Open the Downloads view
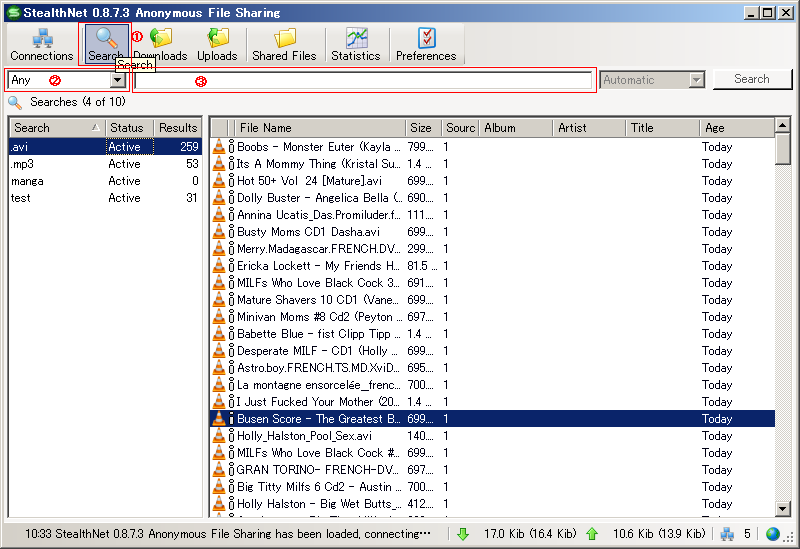This screenshot has height=549, width=800. tap(161, 44)
